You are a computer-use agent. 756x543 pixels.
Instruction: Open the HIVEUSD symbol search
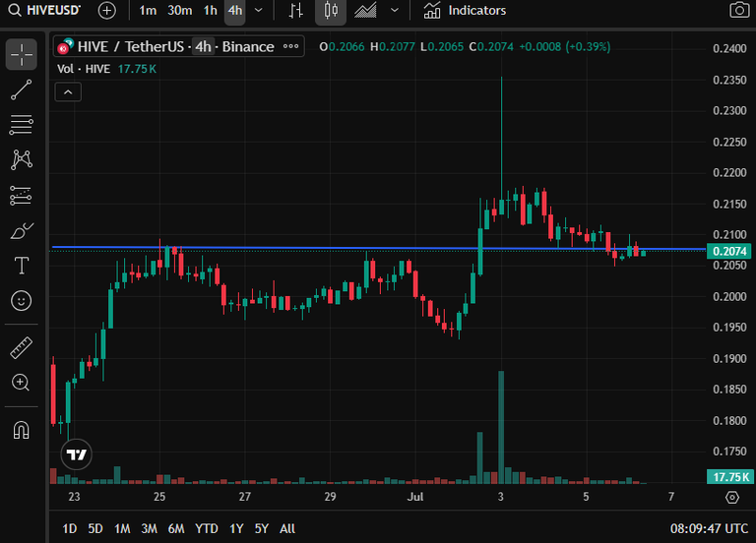coord(44,10)
